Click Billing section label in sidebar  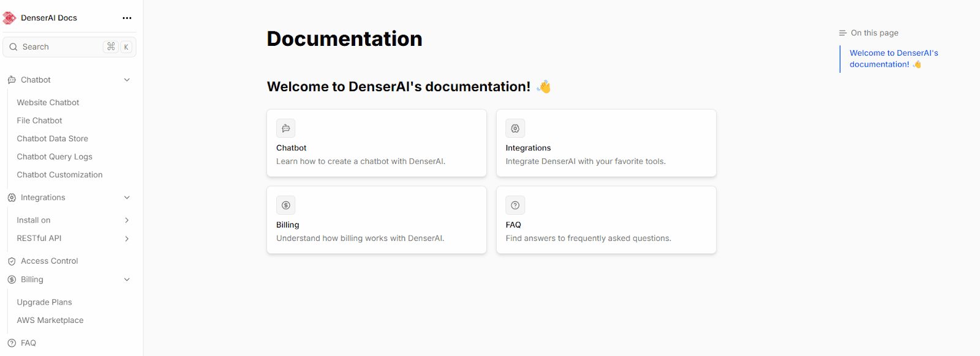click(x=32, y=280)
